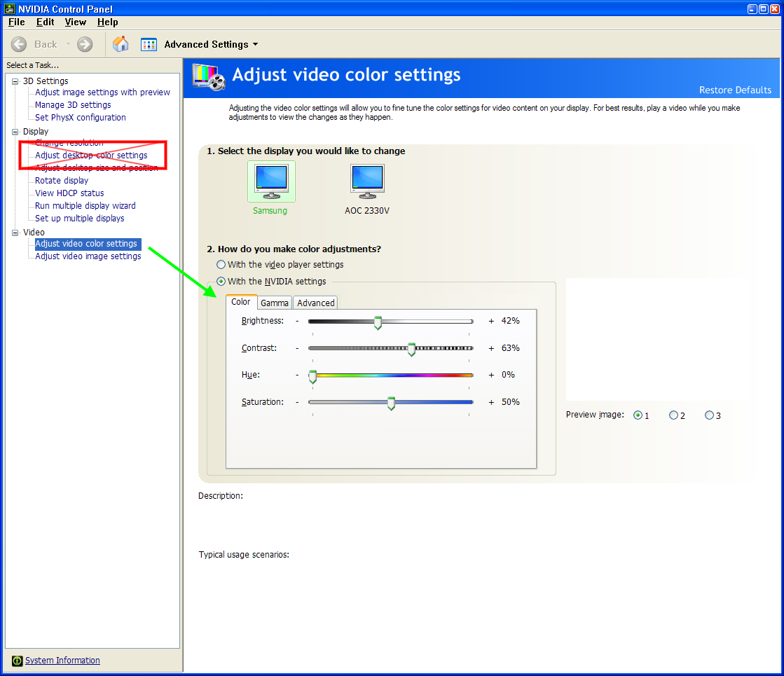Open Manage 3D settings
The height and width of the screenshot is (676, 784).
point(73,105)
